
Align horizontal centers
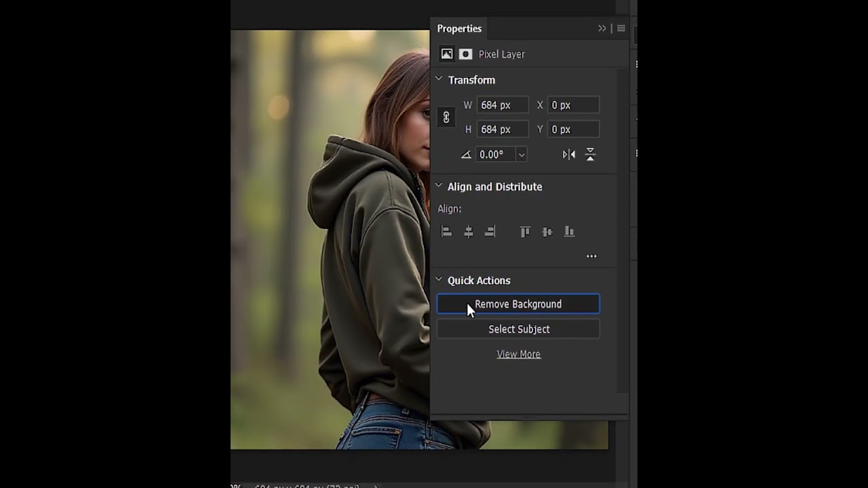(468, 232)
